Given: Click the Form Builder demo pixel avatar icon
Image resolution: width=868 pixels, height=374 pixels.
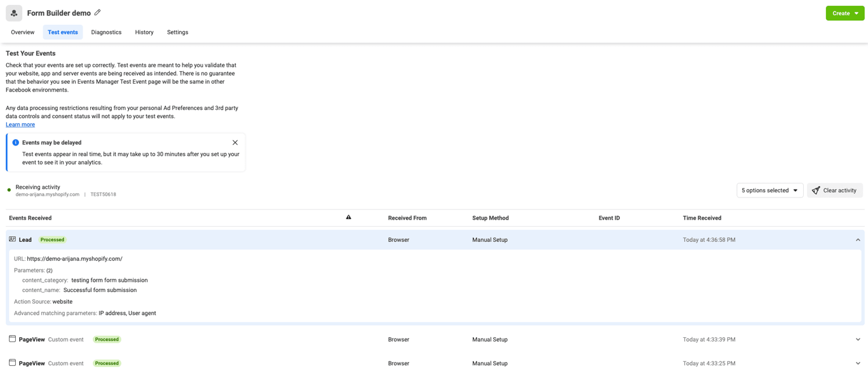Looking at the screenshot, I should (x=14, y=13).
